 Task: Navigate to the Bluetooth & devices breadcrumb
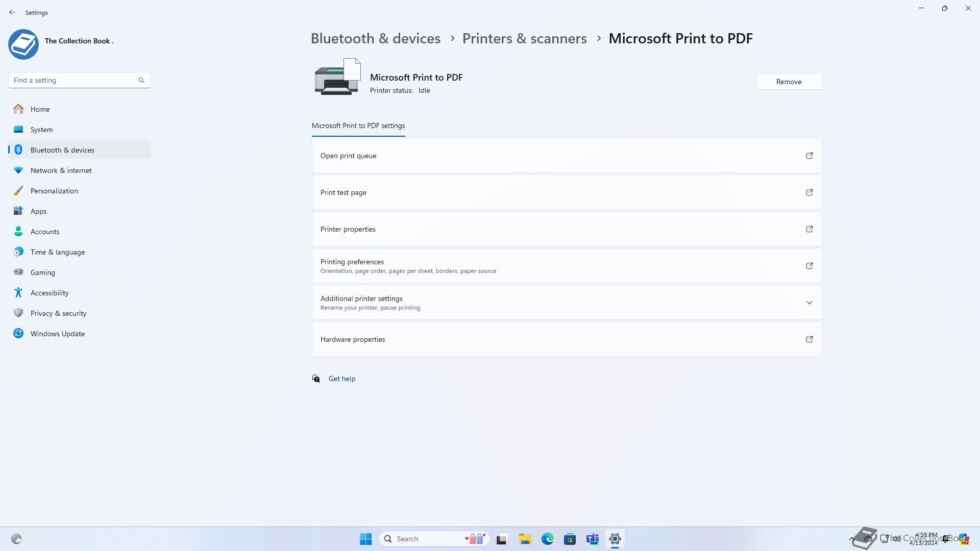point(376,38)
